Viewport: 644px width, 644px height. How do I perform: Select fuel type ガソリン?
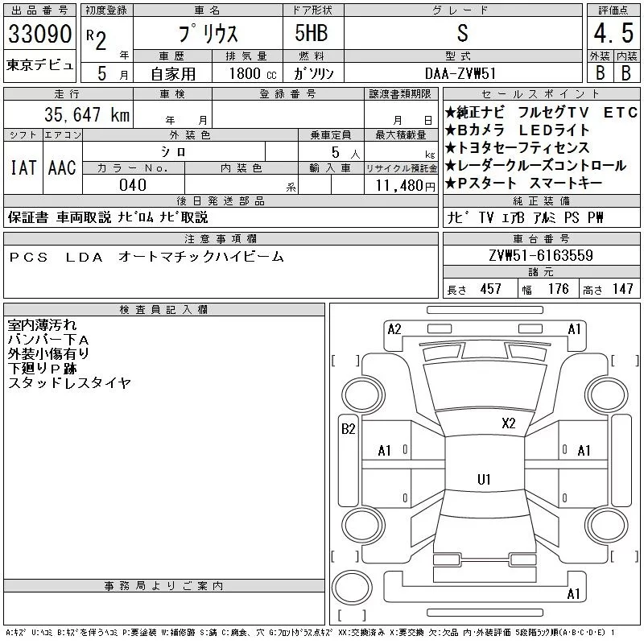[313, 73]
